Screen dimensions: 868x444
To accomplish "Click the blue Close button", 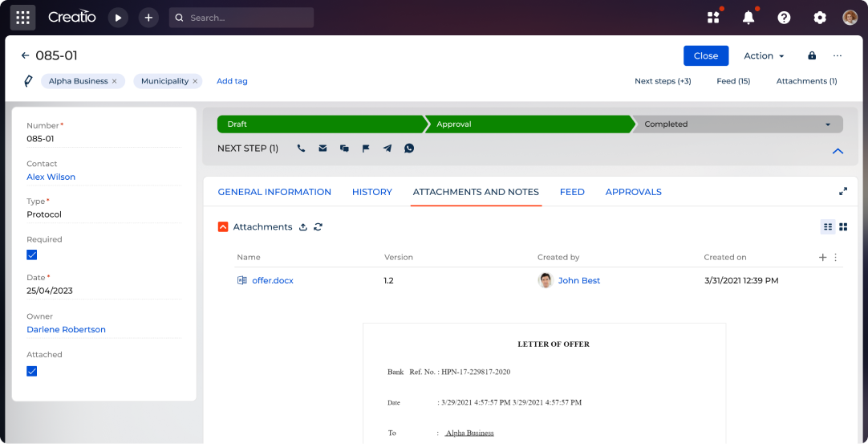I will [x=705, y=55].
